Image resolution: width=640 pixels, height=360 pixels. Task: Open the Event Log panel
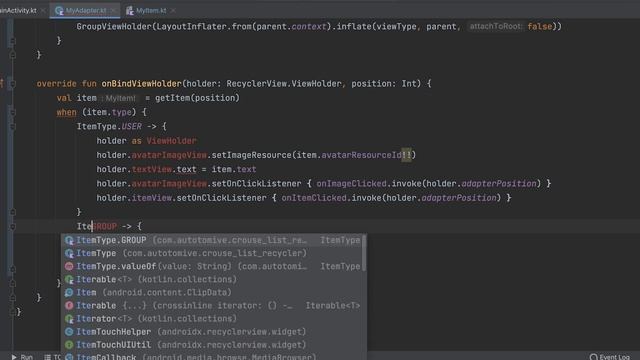tap(610, 357)
